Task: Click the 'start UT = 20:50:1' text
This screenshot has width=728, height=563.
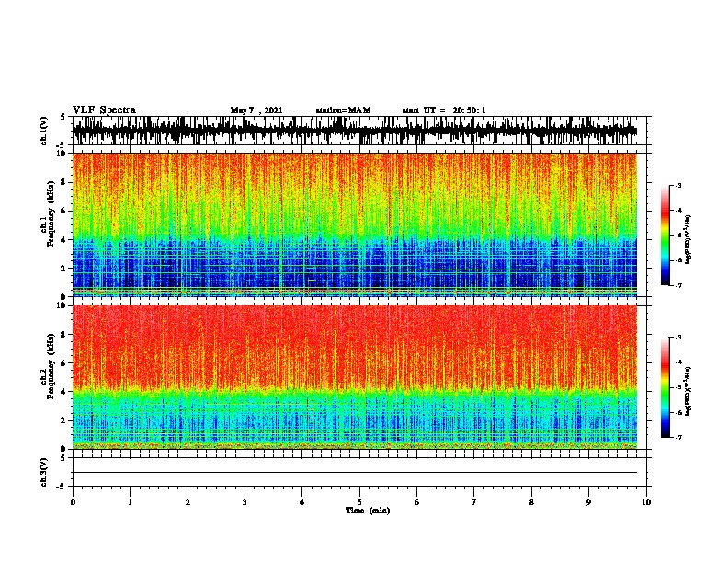Action: pos(444,110)
